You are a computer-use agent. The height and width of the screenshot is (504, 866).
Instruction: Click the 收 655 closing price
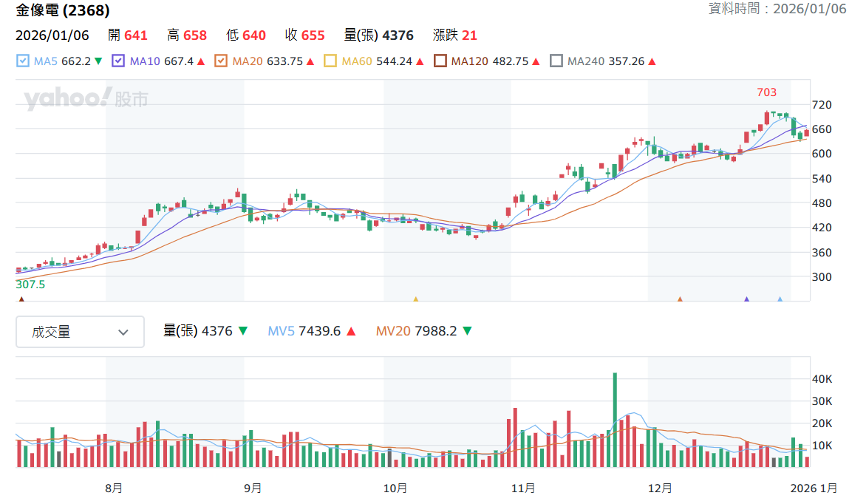[x=305, y=35]
